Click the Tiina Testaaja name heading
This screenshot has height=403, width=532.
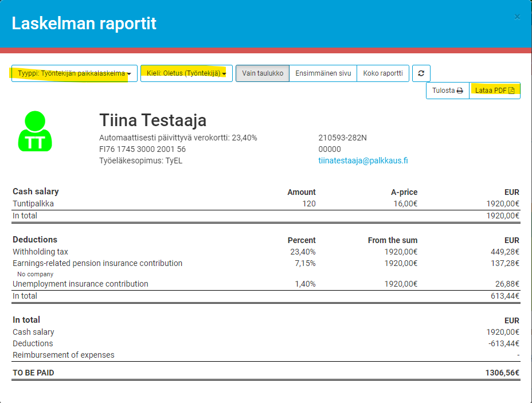[153, 120]
